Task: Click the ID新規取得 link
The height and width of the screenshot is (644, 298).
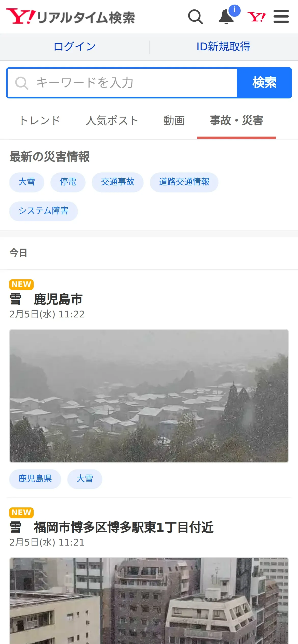Action: (223, 47)
